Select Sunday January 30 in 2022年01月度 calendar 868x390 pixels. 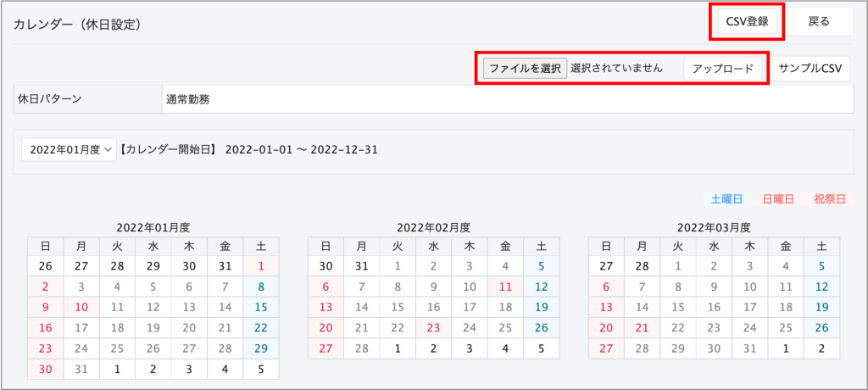point(46,368)
